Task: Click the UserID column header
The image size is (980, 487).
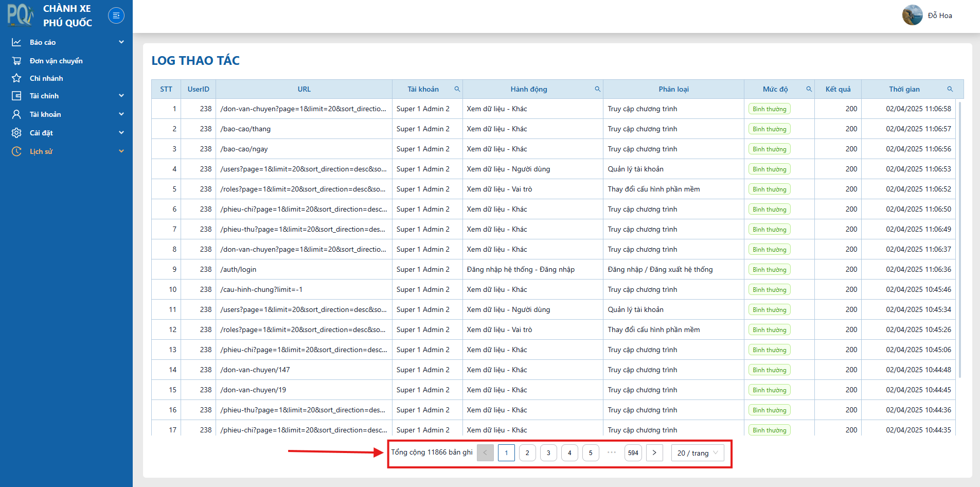Action: [x=199, y=89]
